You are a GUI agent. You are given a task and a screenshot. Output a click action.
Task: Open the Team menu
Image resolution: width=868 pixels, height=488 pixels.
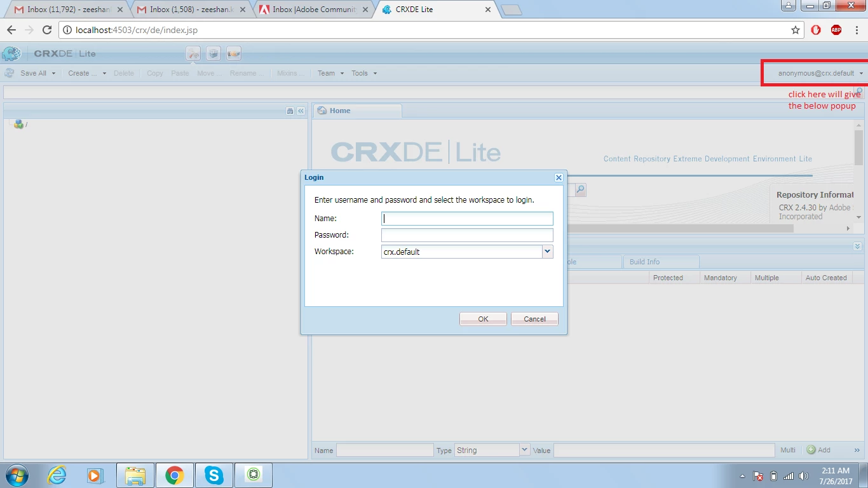[x=330, y=73]
